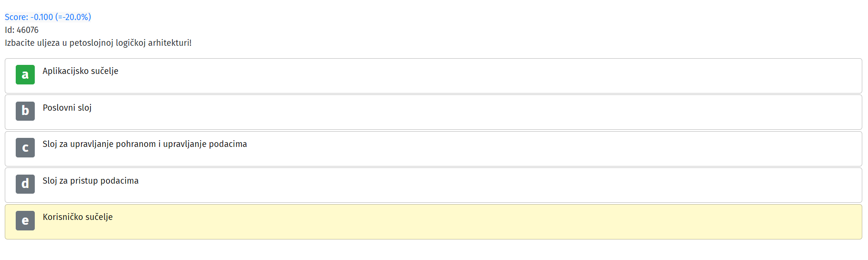Click the question text 'Izbacite uljeza'
The width and height of the screenshot is (868, 260).
coord(32,43)
